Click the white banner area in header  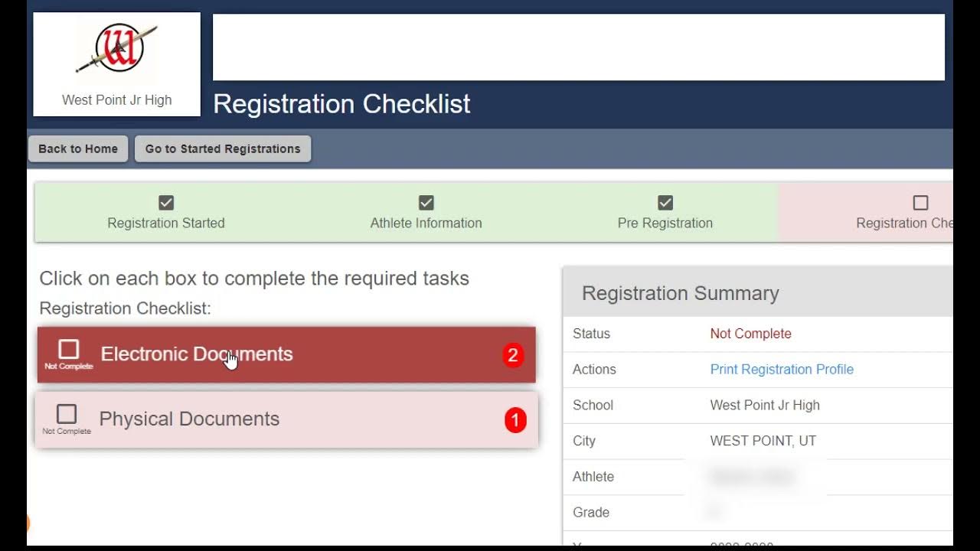(x=578, y=47)
